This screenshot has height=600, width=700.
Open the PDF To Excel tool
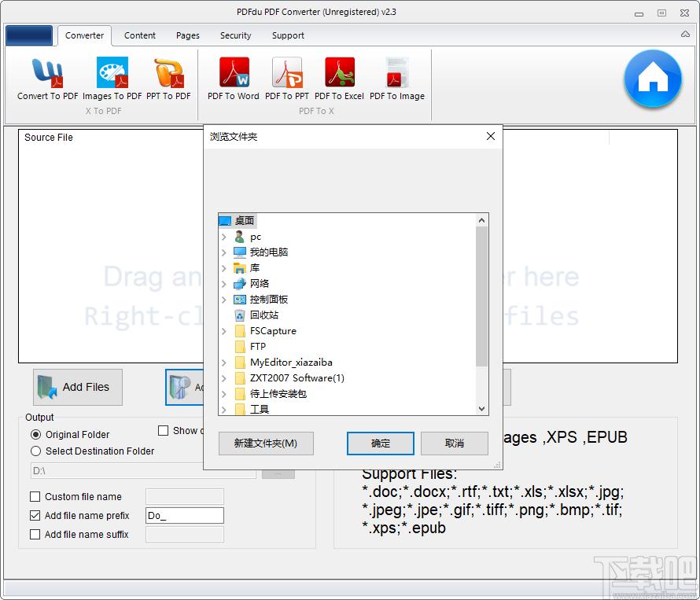(x=339, y=79)
